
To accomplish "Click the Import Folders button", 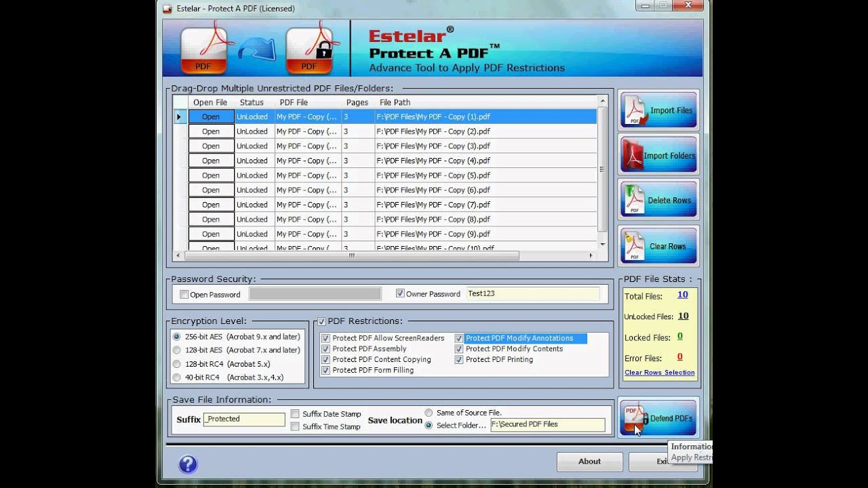I will (658, 155).
